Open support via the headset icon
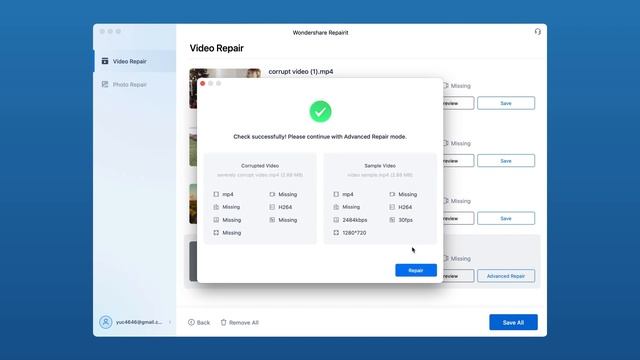The image size is (640, 360). click(538, 32)
